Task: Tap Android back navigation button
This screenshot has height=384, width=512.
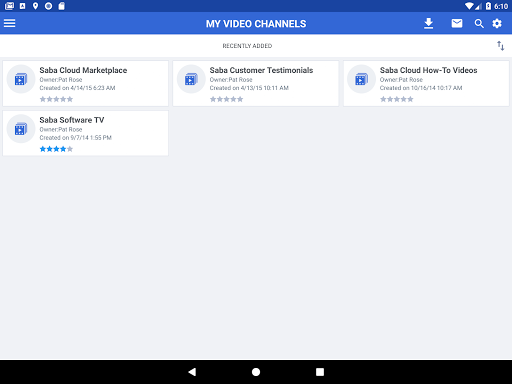Action: (192, 372)
